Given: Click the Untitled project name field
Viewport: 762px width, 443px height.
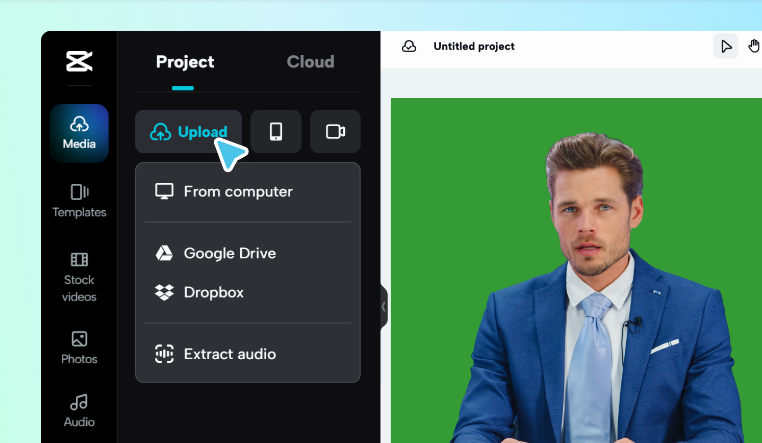Looking at the screenshot, I should click(x=474, y=46).
